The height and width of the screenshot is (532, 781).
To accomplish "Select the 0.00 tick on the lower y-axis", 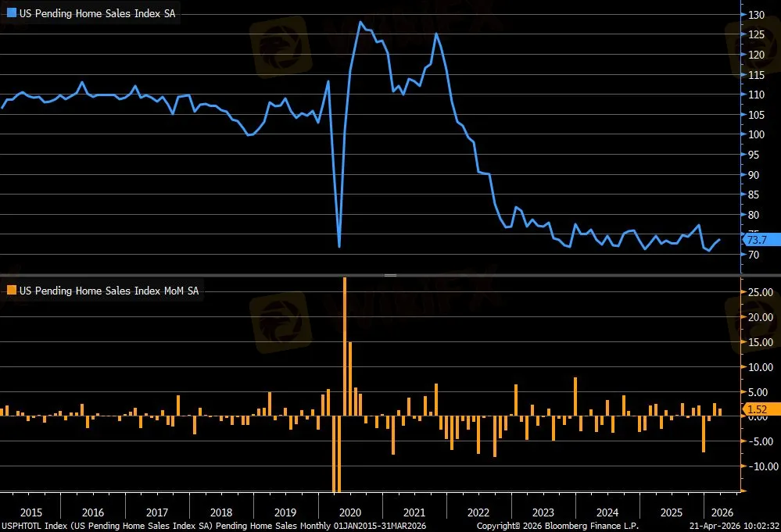I will [761, 417].
